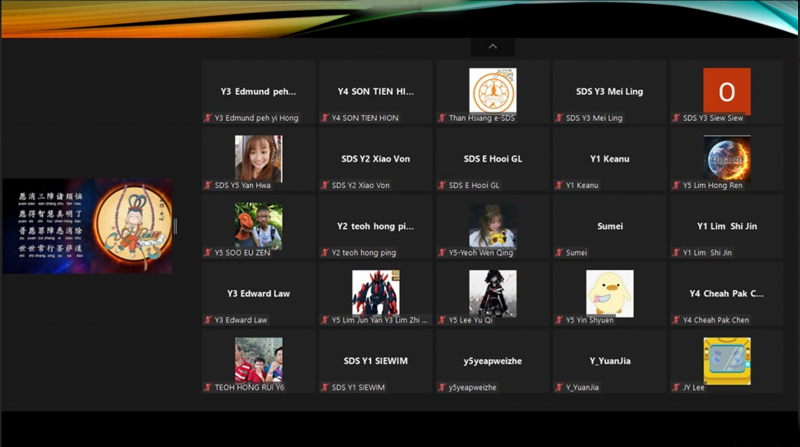The image size is (800, 447).
Task: Click the muted mic icon beside Sumei's name
Action: click(x=559, y=253)
